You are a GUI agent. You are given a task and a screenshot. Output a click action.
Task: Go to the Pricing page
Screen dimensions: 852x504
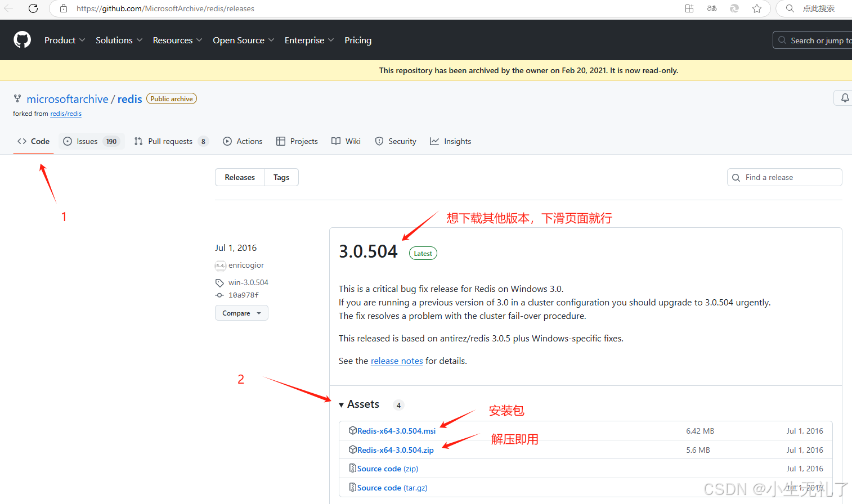click(358, 40)
